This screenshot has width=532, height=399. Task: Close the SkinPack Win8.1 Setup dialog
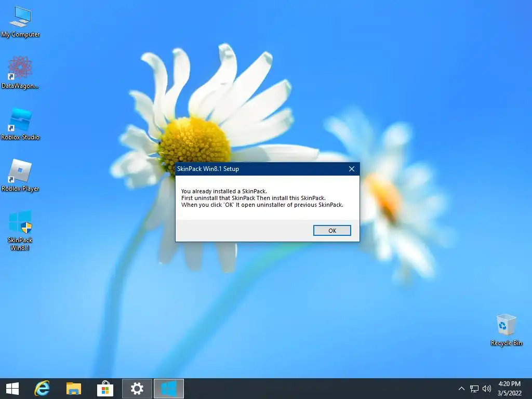pyautogui.click(x=352, y=169)
